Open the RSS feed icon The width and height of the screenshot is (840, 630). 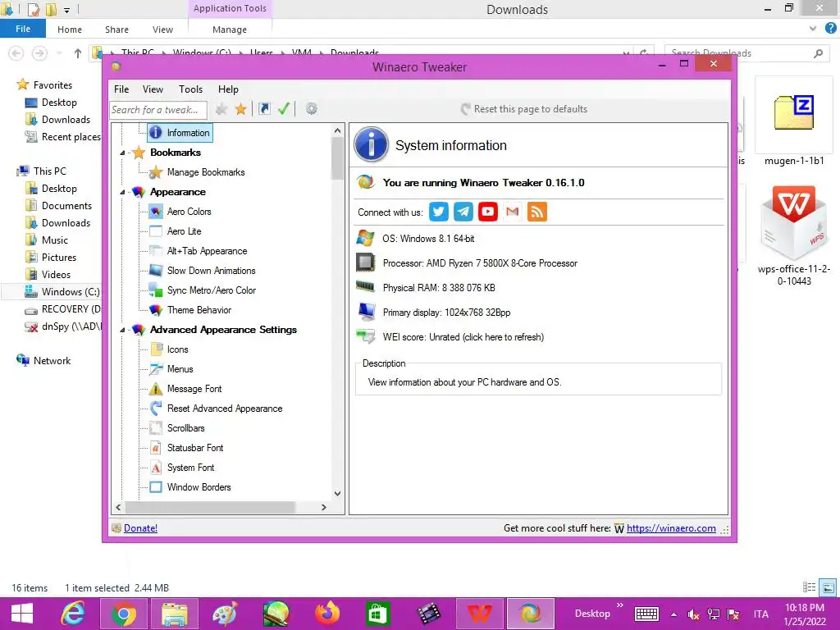pyautogui.click(x=537, y=212)
